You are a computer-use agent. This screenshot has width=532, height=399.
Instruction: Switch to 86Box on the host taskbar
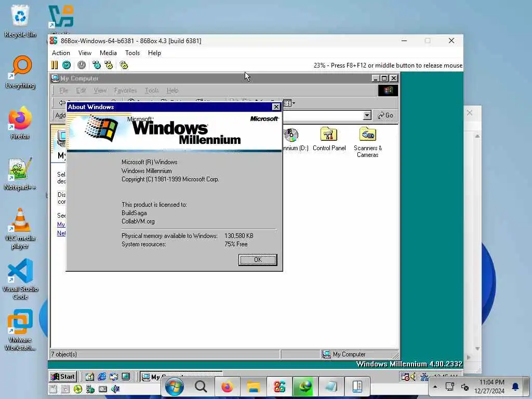(x=279, y=387)
